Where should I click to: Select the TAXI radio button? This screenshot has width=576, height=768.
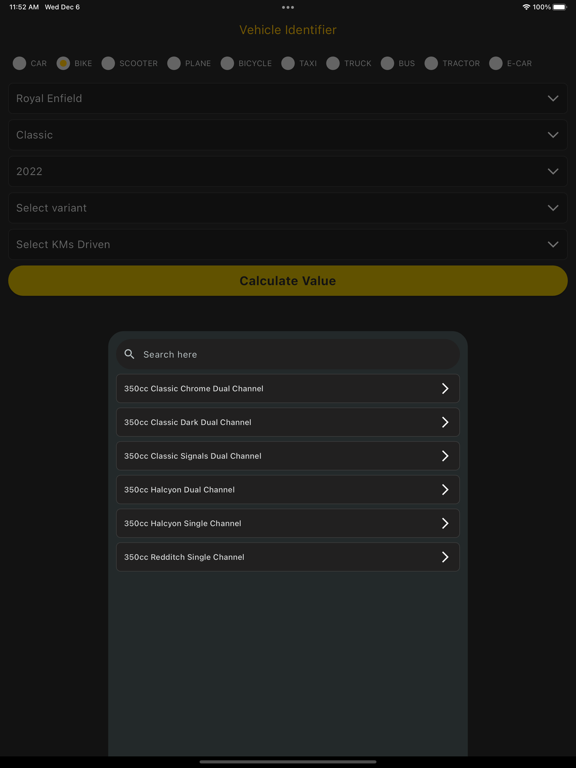click(x=288, y=63)
